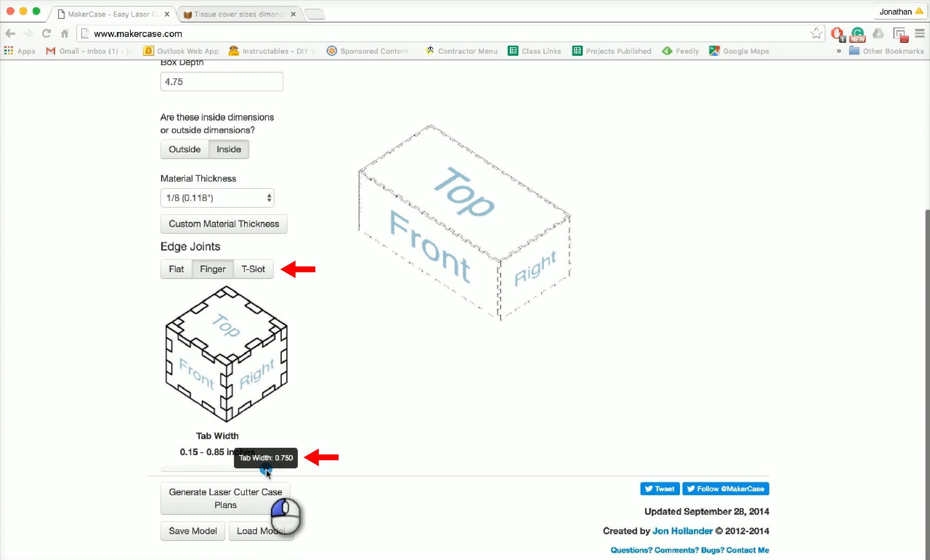This screenshot has height=560, width=930.
Task: Click the Tab Width slider handle
Action: point(265,470)
